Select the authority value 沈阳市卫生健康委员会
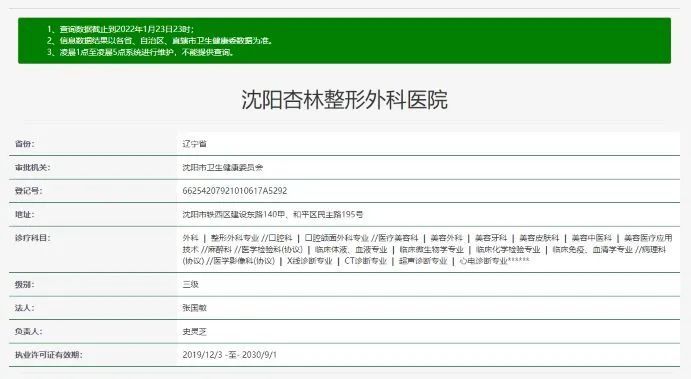This screenshot has width=691, height=379. coord(223,167)
